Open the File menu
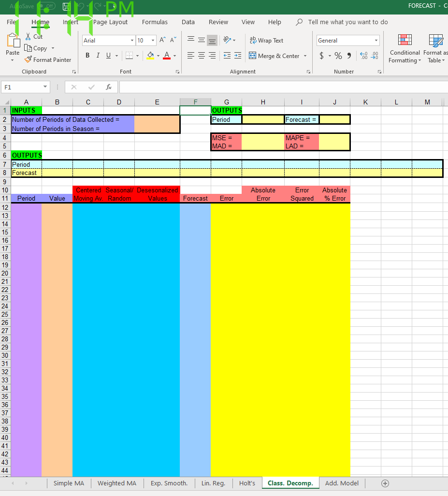448x496 pixels. [x=11, y=22]
